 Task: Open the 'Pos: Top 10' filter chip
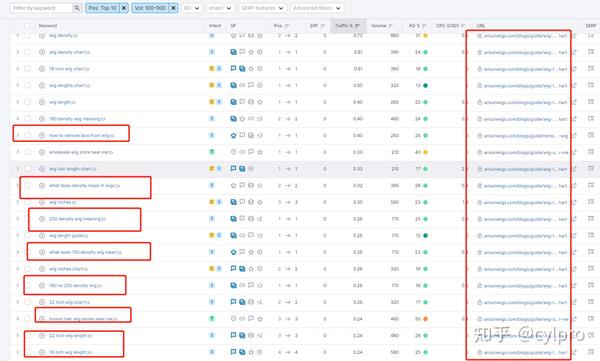pos(102,8)
